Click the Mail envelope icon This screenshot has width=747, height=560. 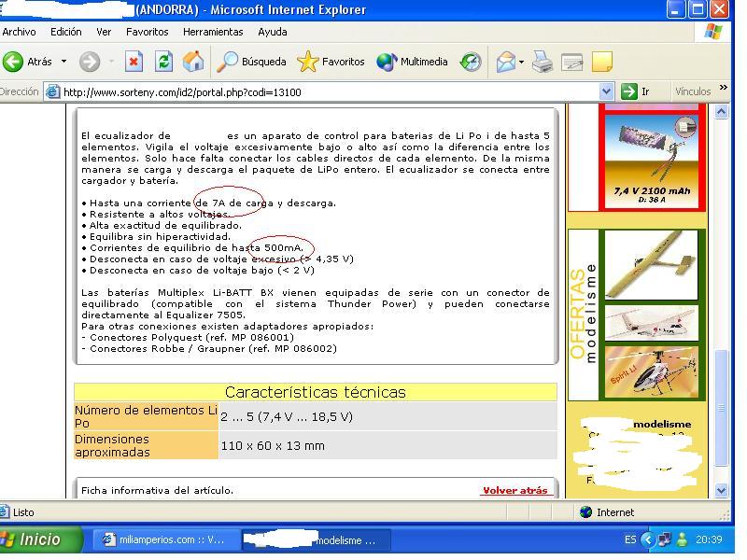[505, 62]
